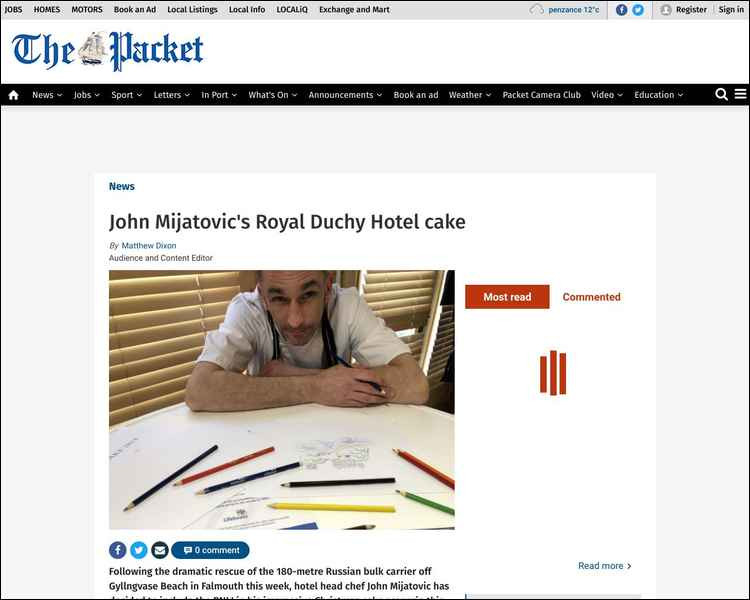Open the 0 comment button
The width and height of the screenshot is (750, 600).
click(x=210, y=550)
